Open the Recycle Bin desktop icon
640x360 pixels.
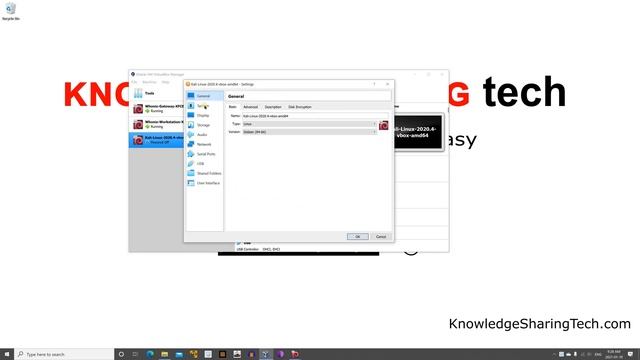[x=11, y=11]
